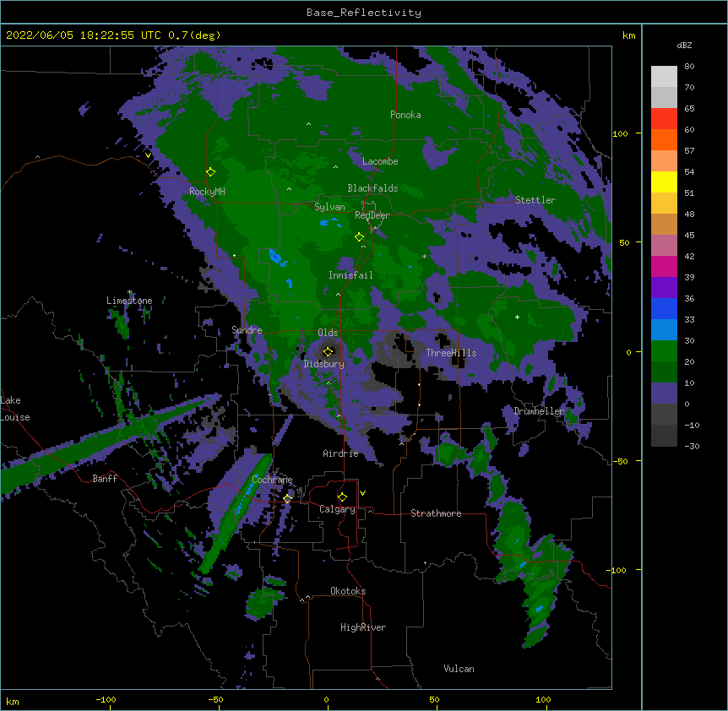Click the light orange 54-57 dBZ legend swatch

pos(664,161)
